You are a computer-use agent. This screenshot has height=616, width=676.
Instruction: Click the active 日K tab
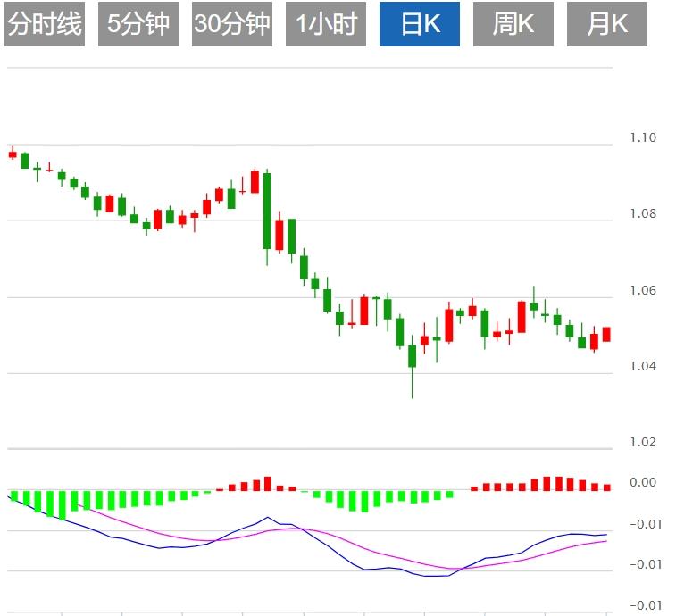point(420,24)
